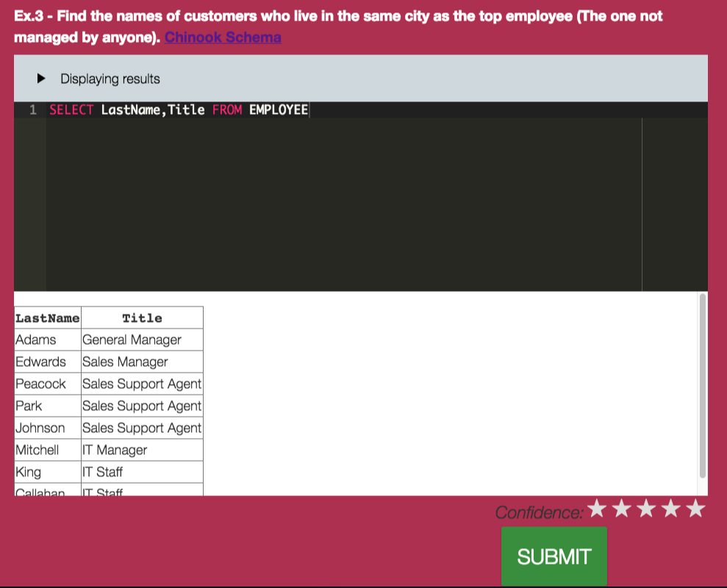The height and width of the screenshot is (588, 727).
Task: Set confidence to three stars
Action: [646, 509]
